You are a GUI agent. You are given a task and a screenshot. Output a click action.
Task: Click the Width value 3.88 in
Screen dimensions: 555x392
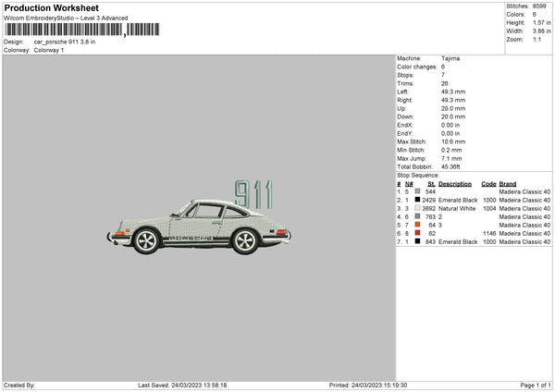coord(541,31)
